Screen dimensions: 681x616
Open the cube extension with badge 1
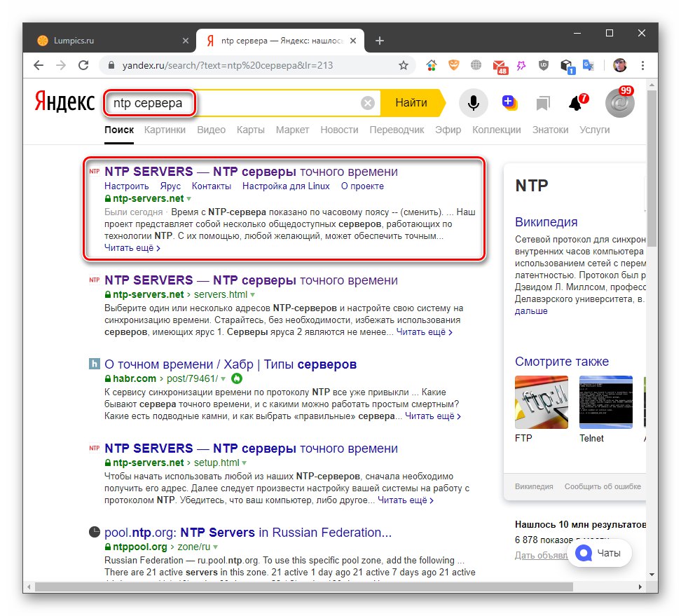(567, 66)
